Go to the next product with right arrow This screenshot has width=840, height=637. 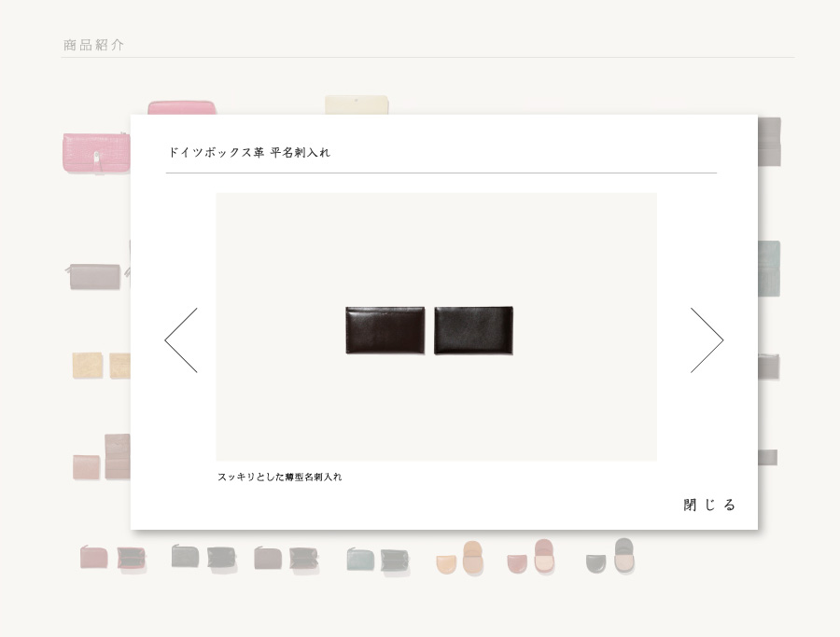707,339
